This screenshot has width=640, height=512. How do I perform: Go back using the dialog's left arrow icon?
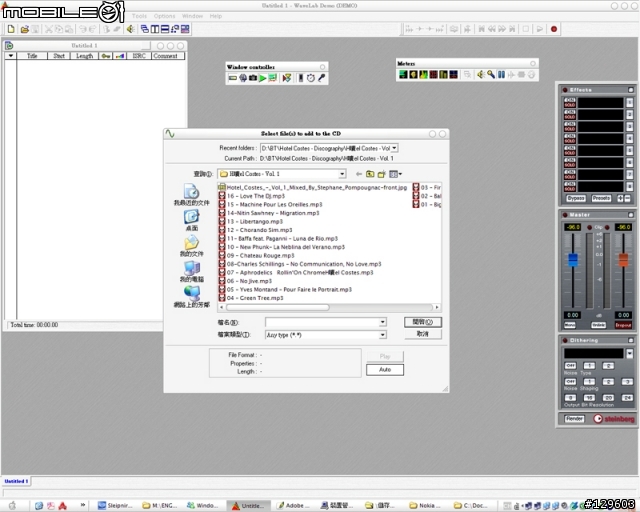pos(359,174)
